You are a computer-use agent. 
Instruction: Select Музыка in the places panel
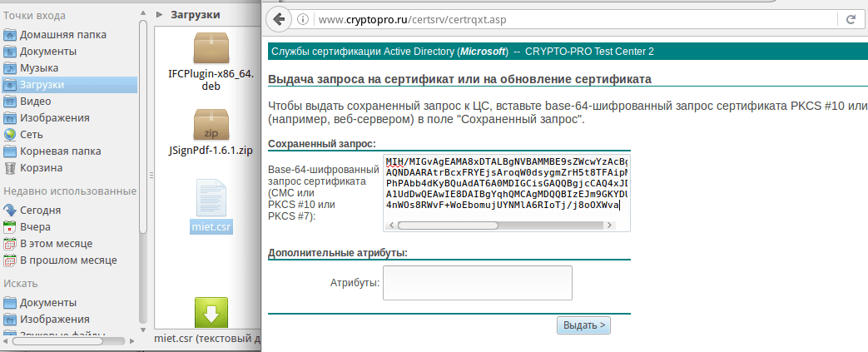point(39,67)
